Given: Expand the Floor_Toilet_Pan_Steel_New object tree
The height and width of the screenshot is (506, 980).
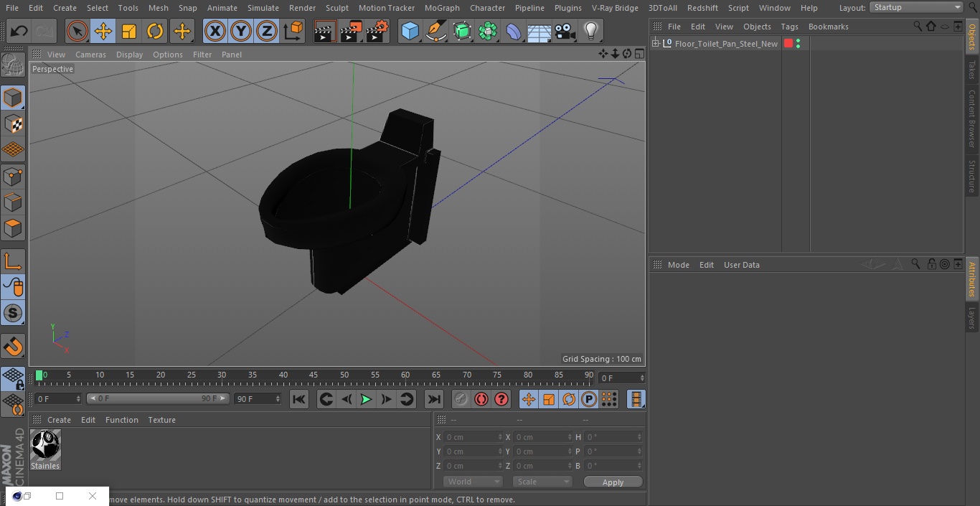Looking at the screenshot, I should [655, 44].
